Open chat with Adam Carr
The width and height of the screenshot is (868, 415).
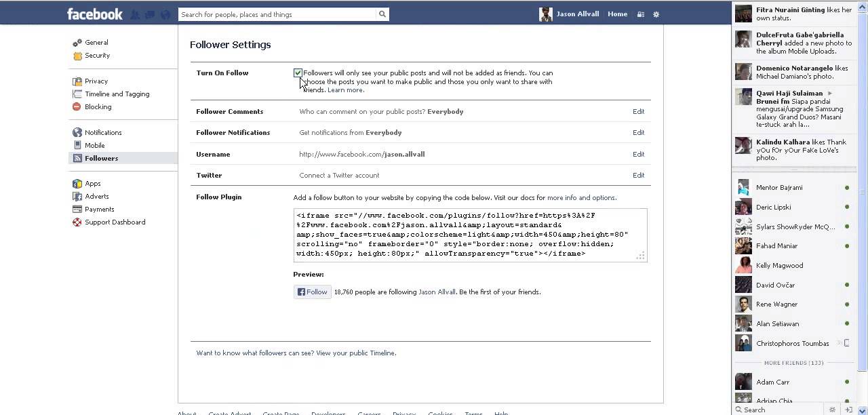click(x=792, y=382)
